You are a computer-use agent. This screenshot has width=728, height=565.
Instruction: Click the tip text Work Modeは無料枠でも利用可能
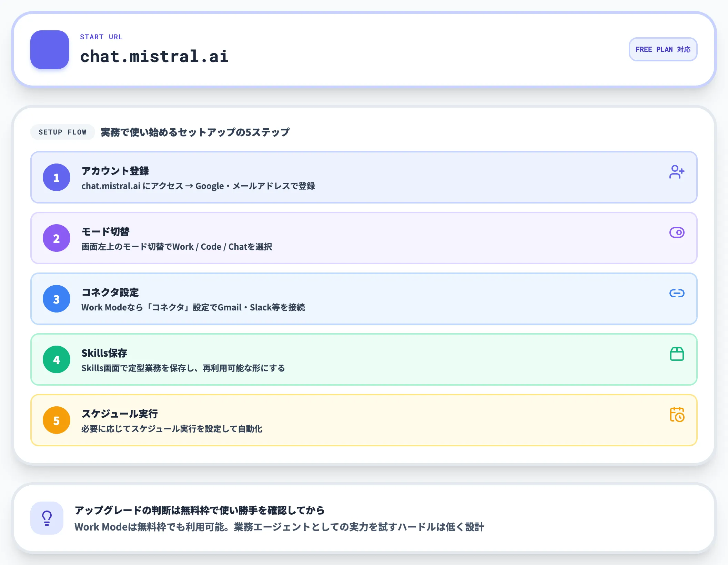pos(279,527)
